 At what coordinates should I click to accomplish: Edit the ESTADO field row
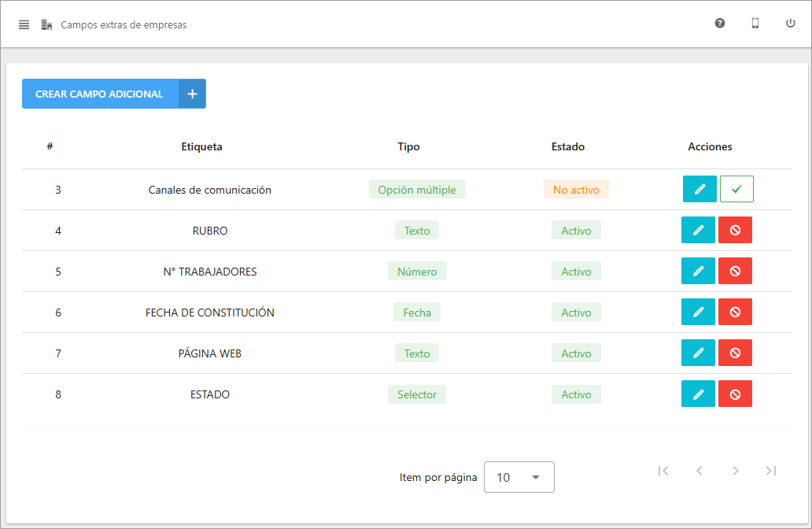click(698, 394)
